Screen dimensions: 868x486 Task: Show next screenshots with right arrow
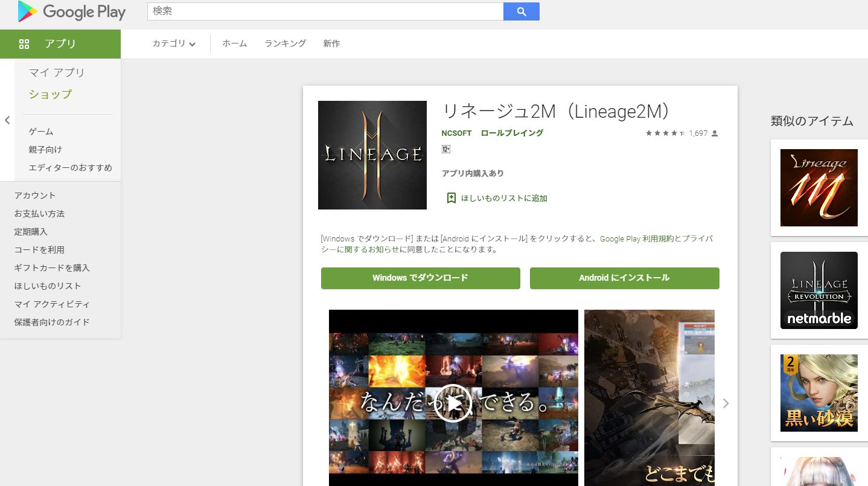pyautogui.click(x=726, y=403)
